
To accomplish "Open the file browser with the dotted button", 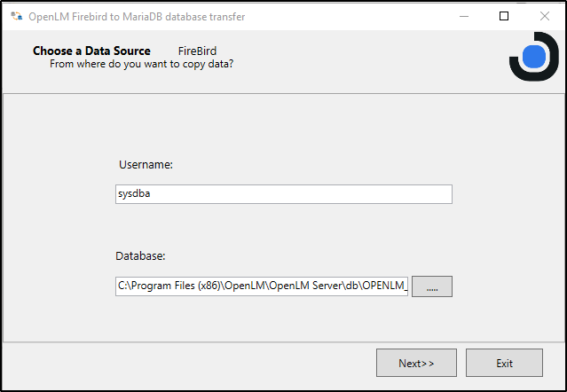I will pos(432,286).
